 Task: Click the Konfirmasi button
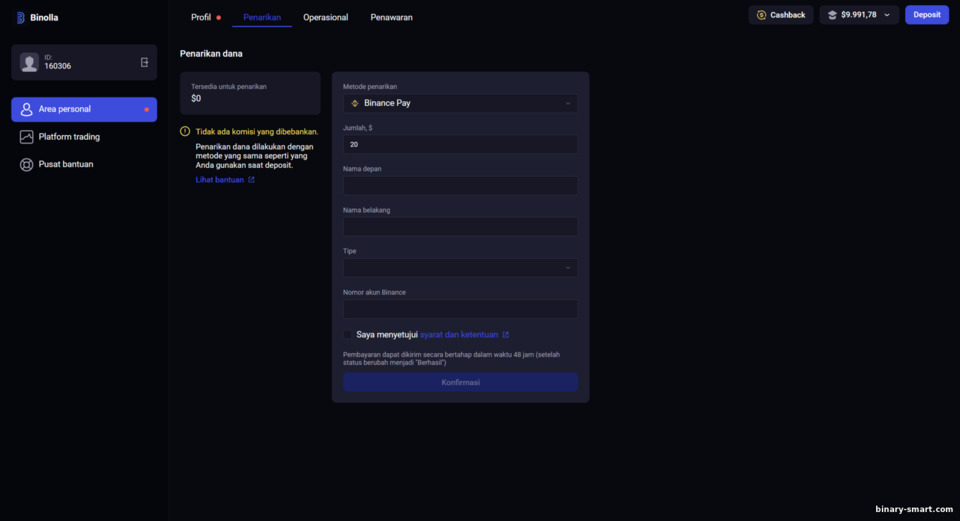coord(460,382)
